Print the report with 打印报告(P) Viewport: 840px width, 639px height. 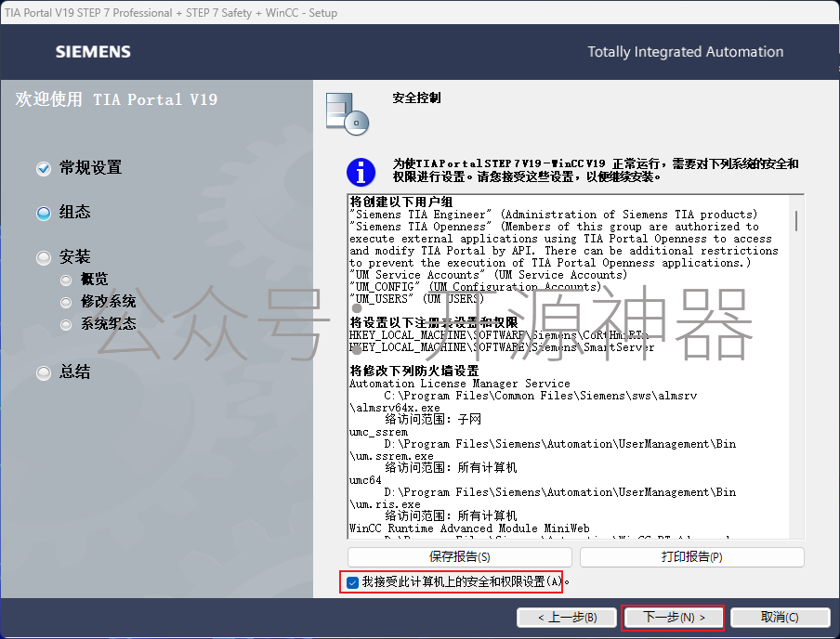[x=691, y=557]
